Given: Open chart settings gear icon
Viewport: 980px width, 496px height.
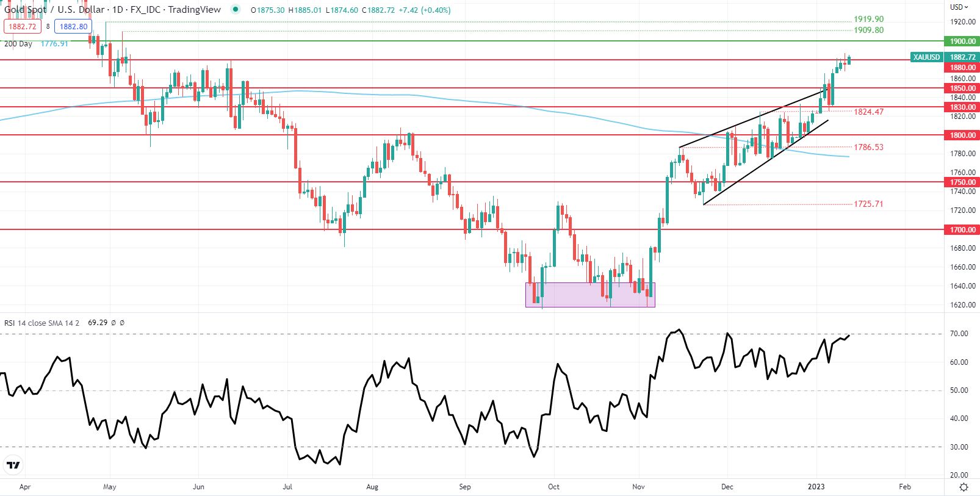Looking at the screenshot, I should 964,487.
